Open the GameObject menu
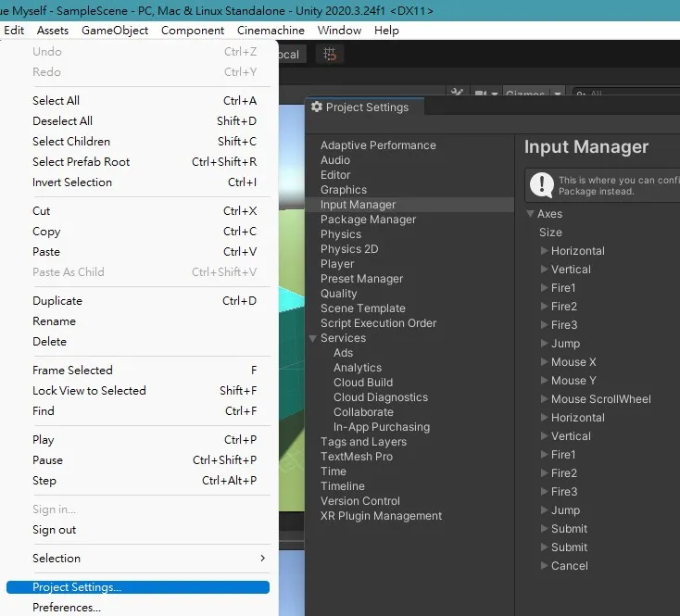680x616 pixels. [x=115, y=31]
